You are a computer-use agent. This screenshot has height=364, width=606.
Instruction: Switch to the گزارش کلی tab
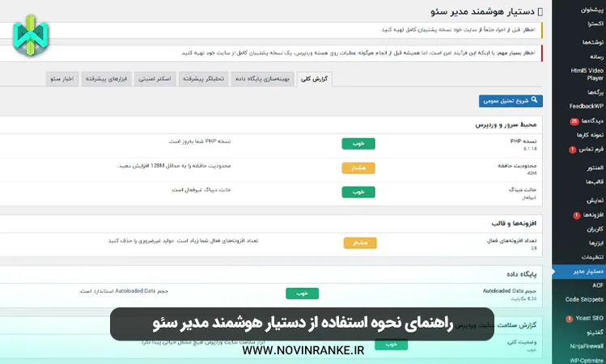[x=314, y=78]
